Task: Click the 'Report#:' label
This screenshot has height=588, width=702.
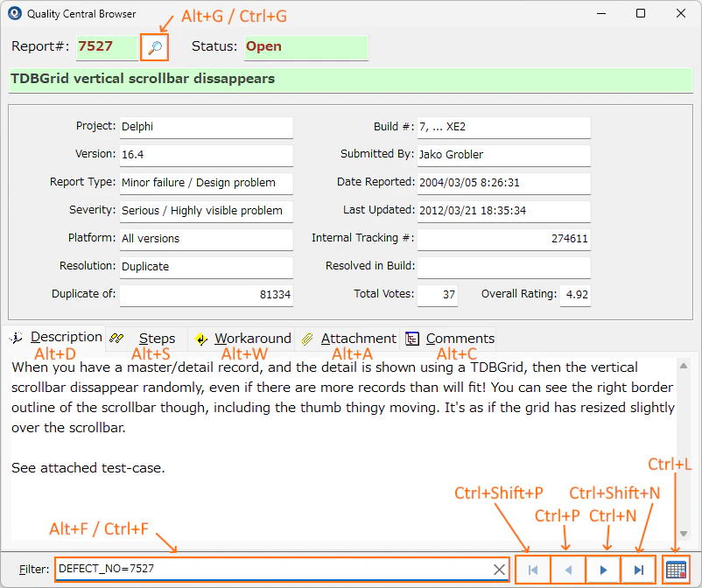Action: pos(40,46)
